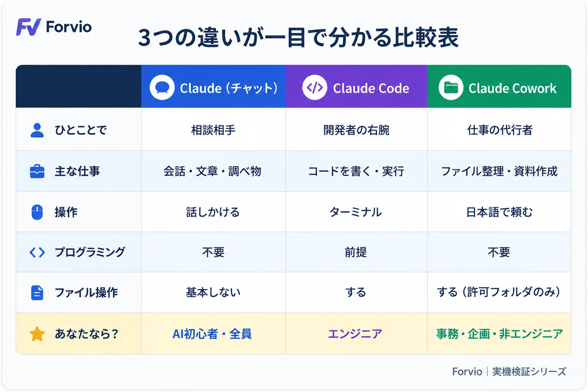Click the angle brackets icon by プログラミング
The image size is (588, 392).
pyautogui.click(x=37, y=252)
